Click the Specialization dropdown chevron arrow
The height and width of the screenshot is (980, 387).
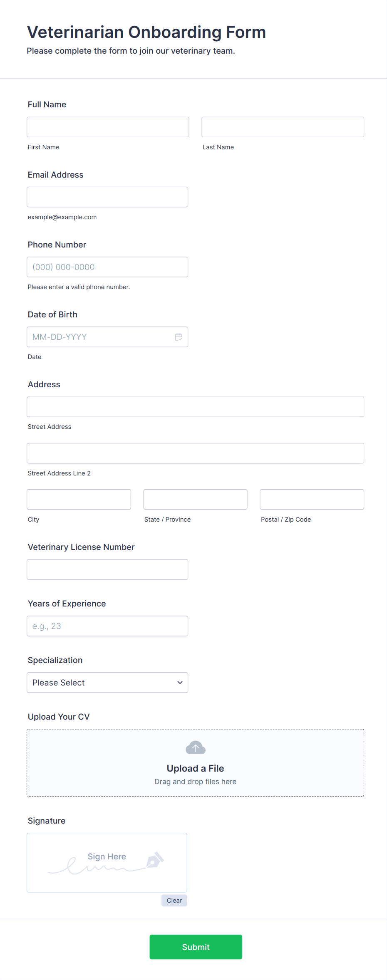point(180,683)
